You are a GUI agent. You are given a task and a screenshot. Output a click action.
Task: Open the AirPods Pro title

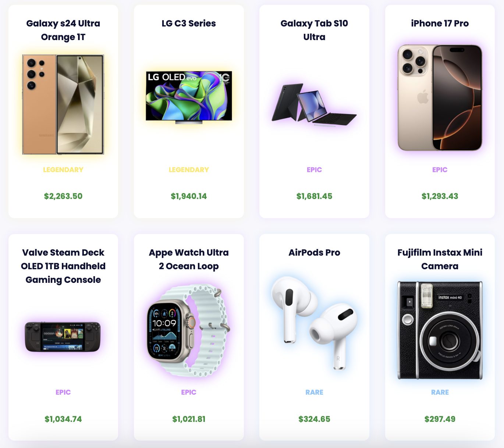pos(314,252)
